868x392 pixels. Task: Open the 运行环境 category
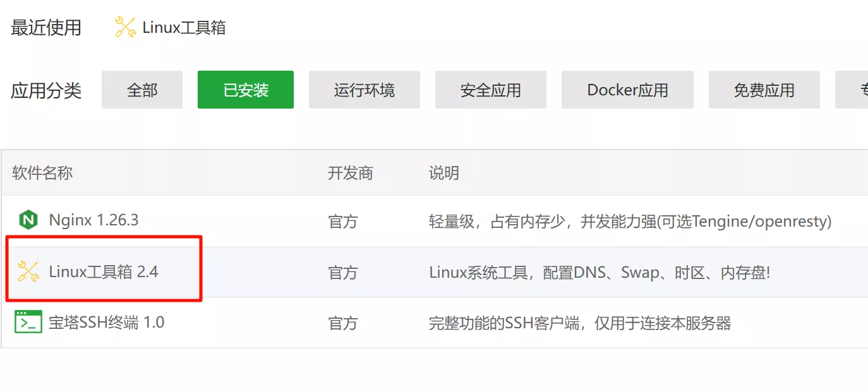coord(364,90)
